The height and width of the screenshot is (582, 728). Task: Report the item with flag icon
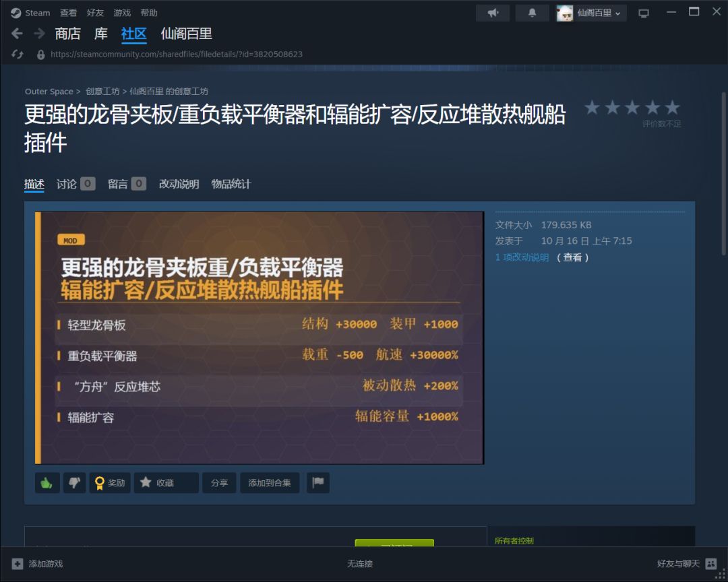(x=318, y=483)
